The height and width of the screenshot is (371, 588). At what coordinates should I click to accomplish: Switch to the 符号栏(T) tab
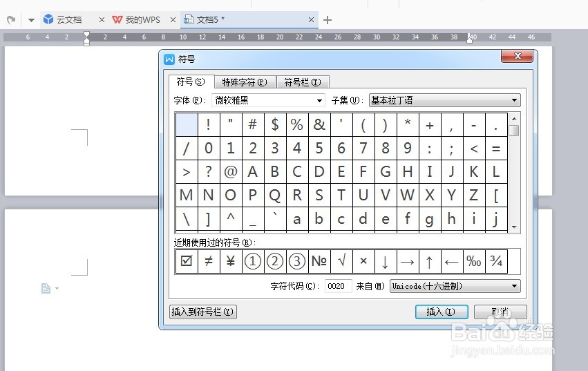pos(303,82)
